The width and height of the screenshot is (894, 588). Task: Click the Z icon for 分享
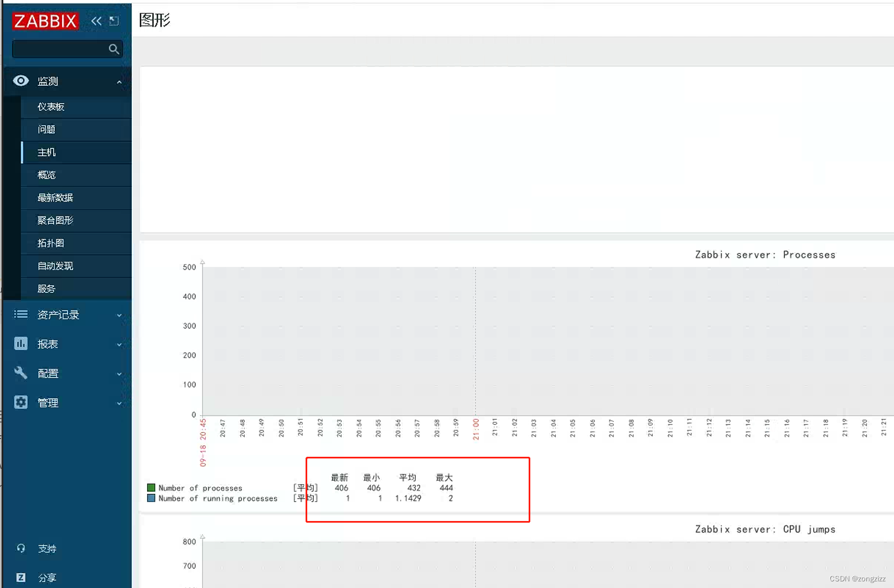click(21, 577)
